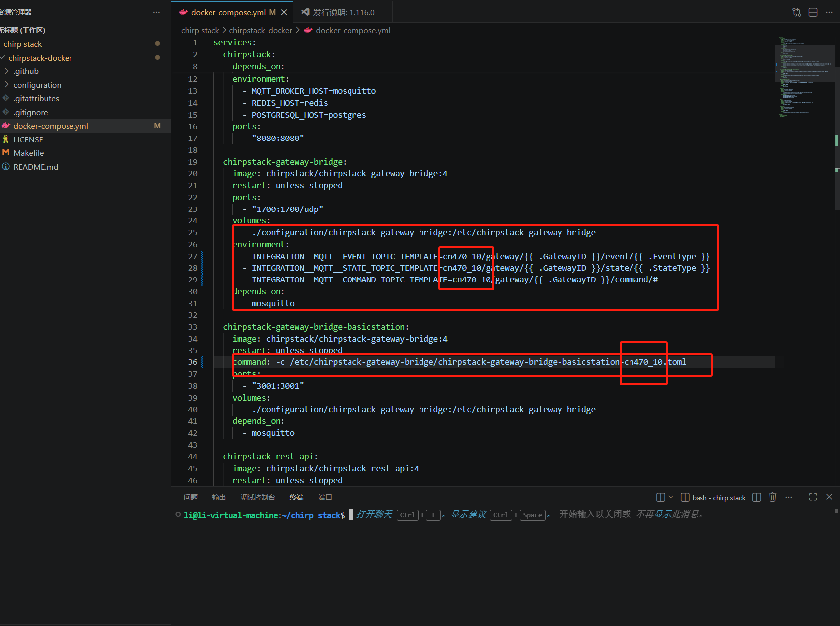Click image: chirpstack/chirpstack-rest-api:4 line
Image resolution: width=840 pixels, height=626 pixels.
[326, 469]
